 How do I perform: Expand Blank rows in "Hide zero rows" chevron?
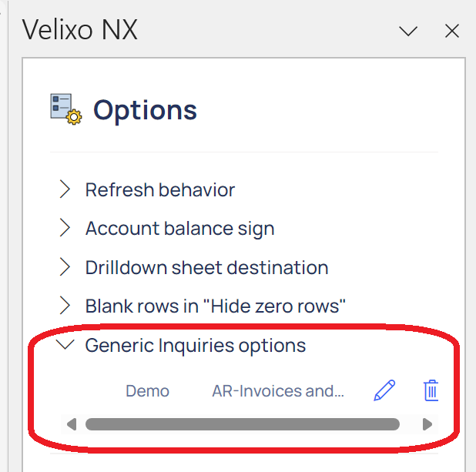[x=65, y=305]
